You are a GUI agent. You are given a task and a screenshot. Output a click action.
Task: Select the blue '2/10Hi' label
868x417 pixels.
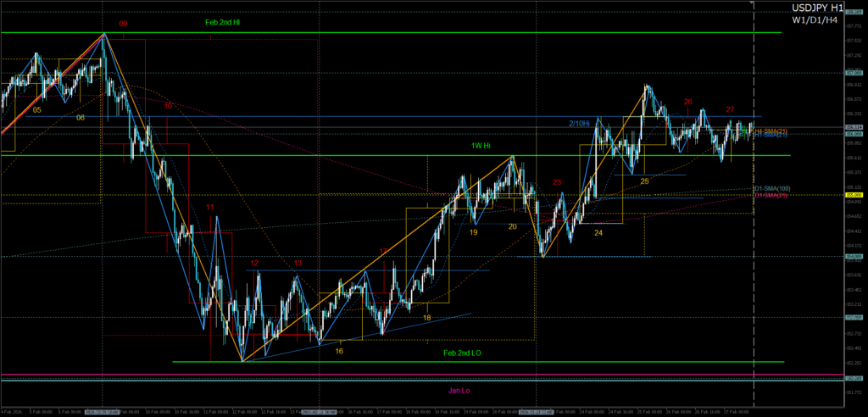[x=579, y=124]
